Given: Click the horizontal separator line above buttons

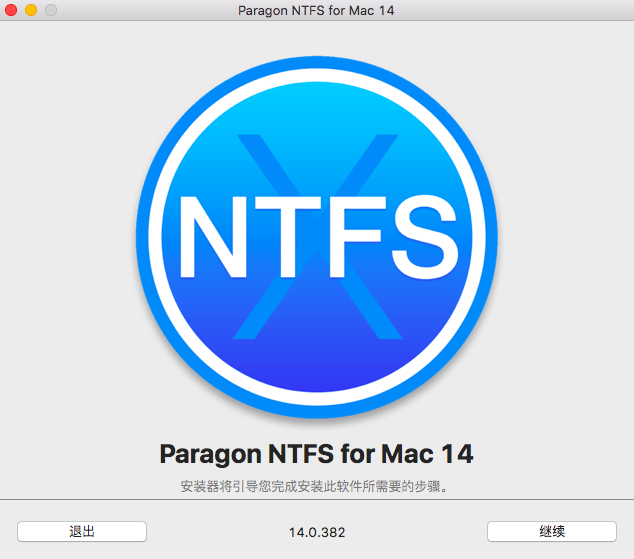Looking at the screenshot, I should click(317, 499).
